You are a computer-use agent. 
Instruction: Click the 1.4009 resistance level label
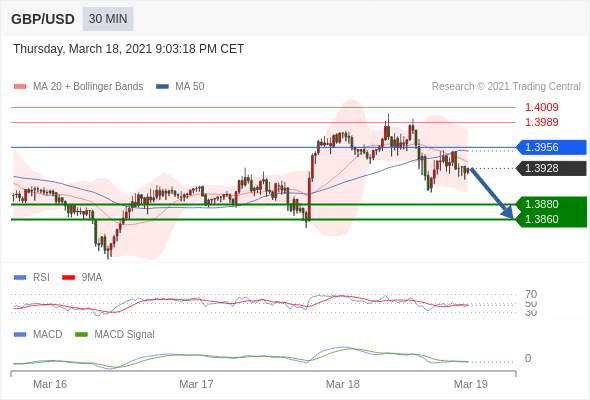(x=541, y=107)
